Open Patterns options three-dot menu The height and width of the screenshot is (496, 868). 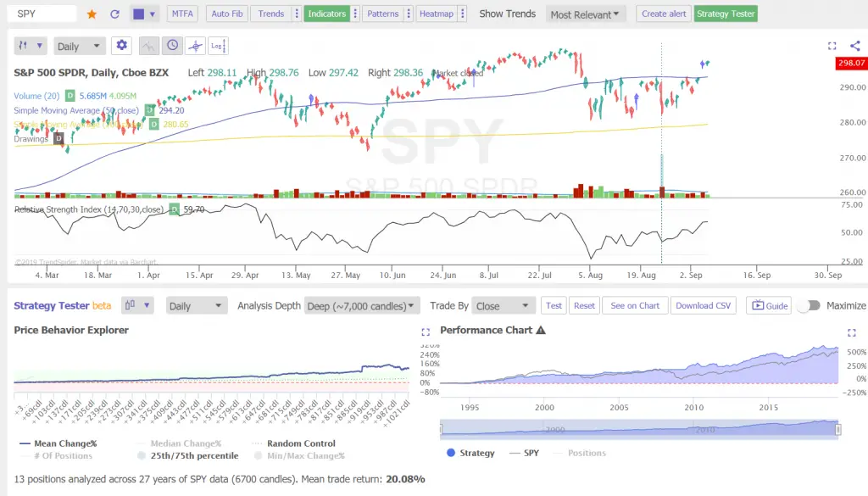pyautogui.click(x=409, y=14)
